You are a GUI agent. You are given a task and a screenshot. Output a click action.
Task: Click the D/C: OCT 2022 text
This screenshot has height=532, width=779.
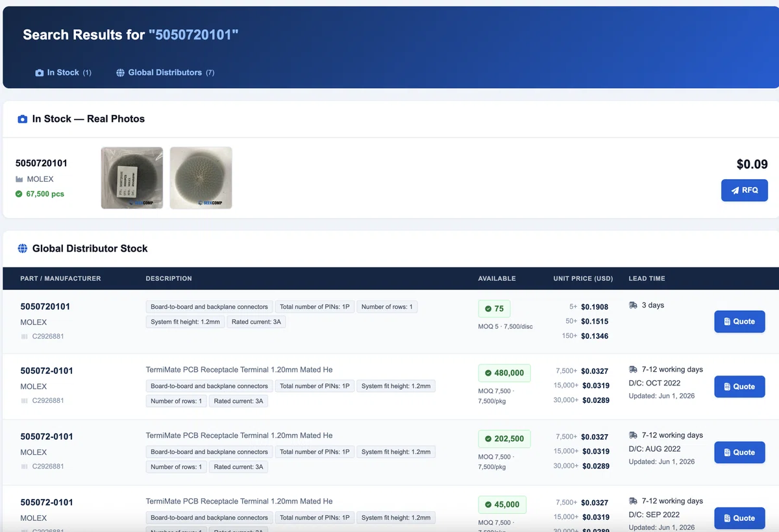coord(654,383)
